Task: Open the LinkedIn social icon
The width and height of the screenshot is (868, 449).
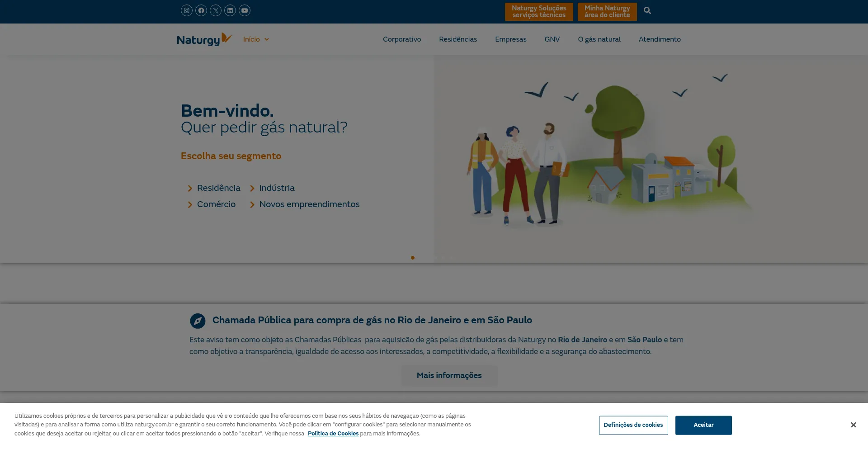Action: [230, 10]
